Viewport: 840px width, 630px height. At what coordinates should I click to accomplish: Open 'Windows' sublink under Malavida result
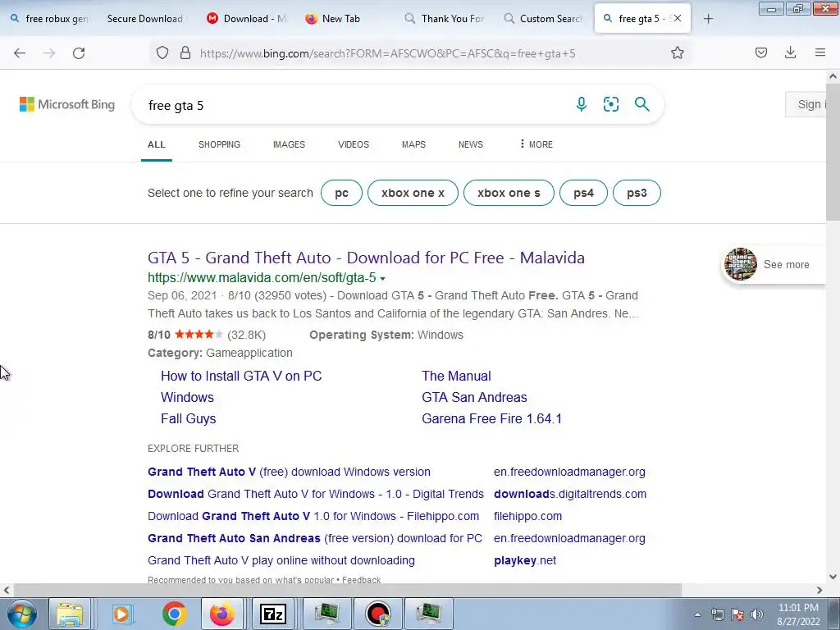click(187, 398)
